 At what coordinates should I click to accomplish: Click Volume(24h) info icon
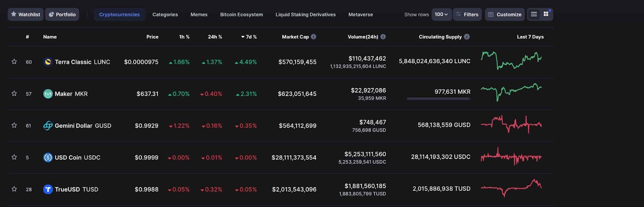[x=383, y=37]
